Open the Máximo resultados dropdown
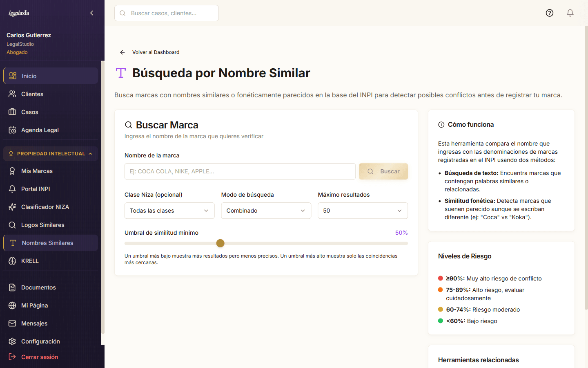Image resolution: width=588 pixels, height=368 pixels. [362, 211]
